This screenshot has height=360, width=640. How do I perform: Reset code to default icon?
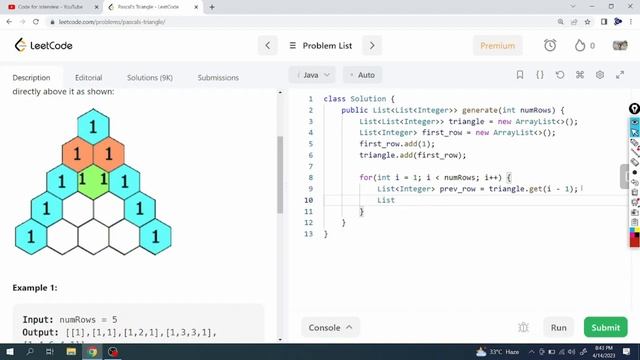[560, 75]
